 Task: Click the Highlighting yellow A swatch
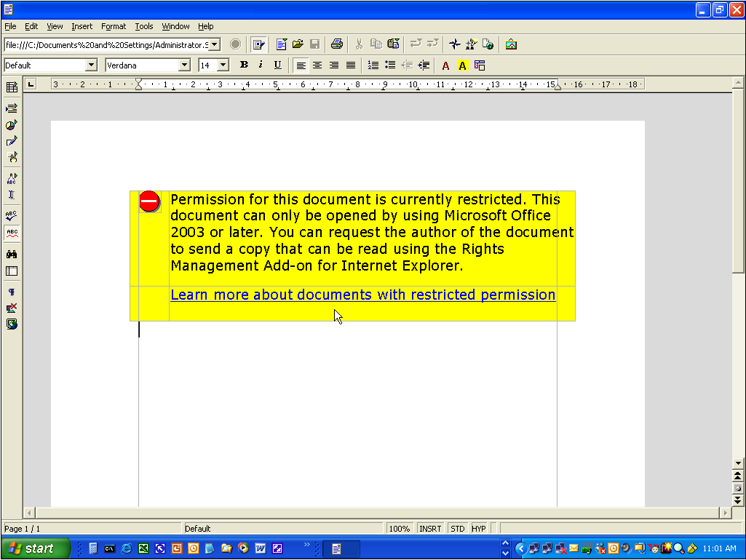coord(462,65)
